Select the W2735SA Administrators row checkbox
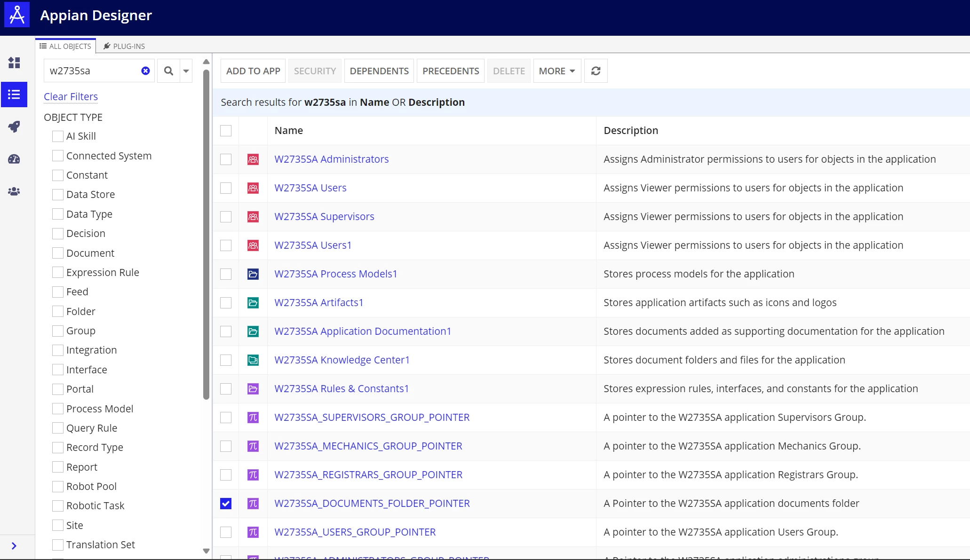 [226, 159]
